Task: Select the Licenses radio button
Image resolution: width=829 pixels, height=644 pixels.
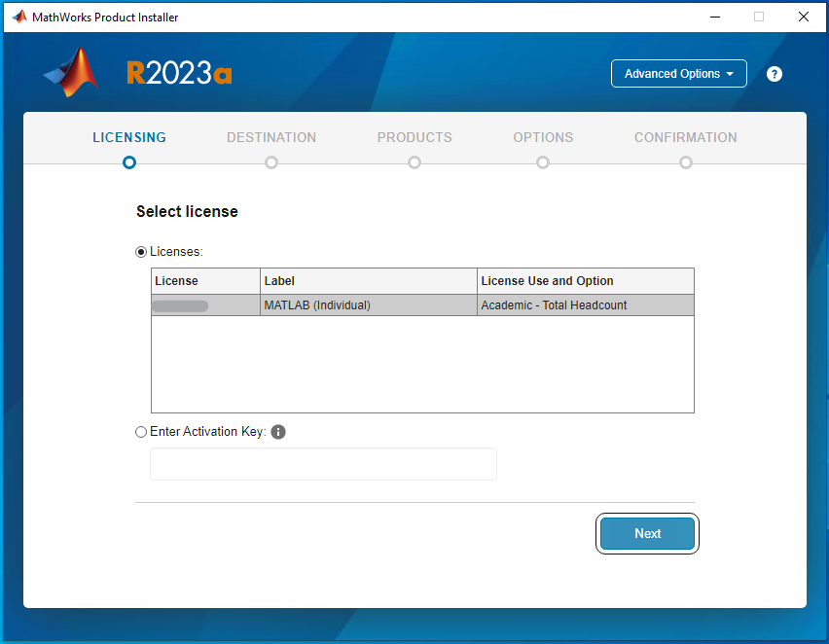Action: (x=141, y=251)
